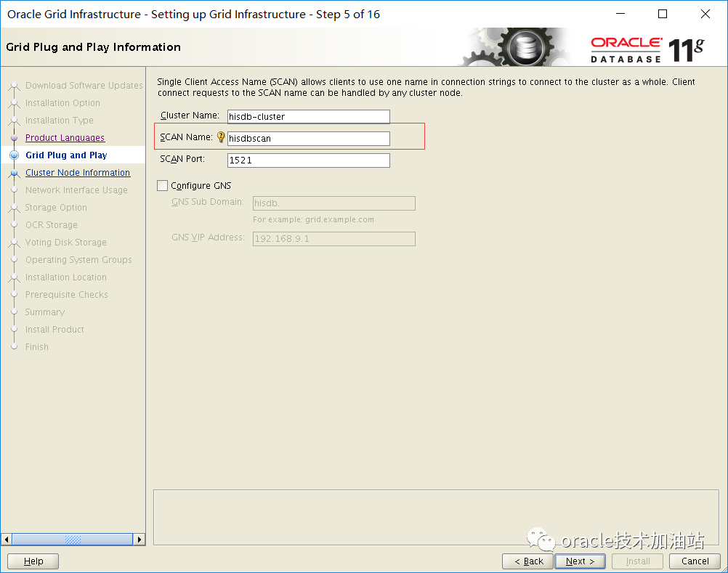This screenshot has width=728, height=573.
Task: Minimize the installer window
Action: coord(620,14)
